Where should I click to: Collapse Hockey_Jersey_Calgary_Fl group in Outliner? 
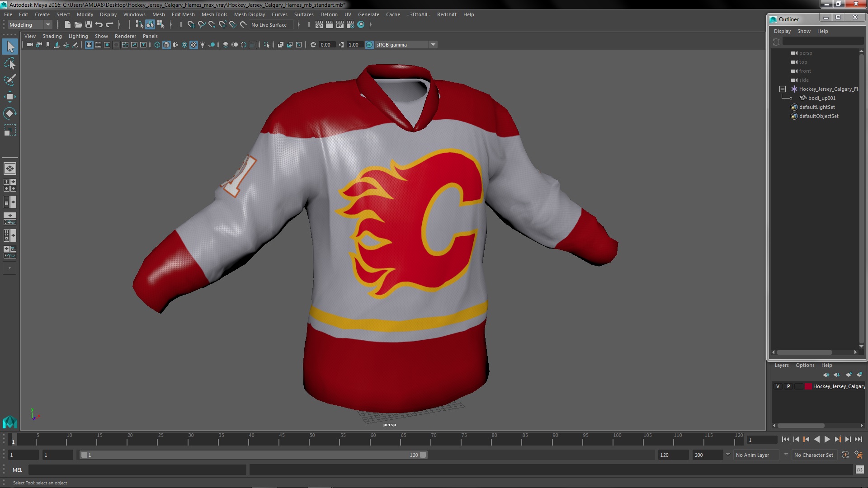click(x=783, y=89)
